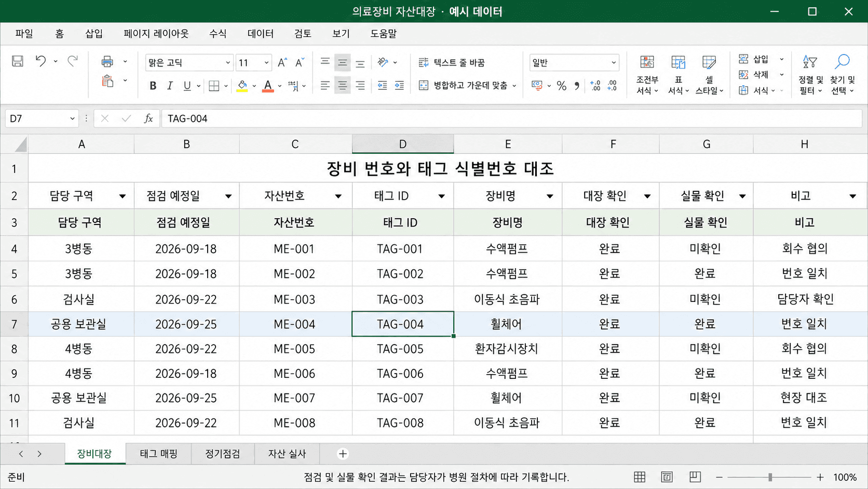Align cell text right
The height and width of the screenshot is (489, 868).
tap(360, 86)
